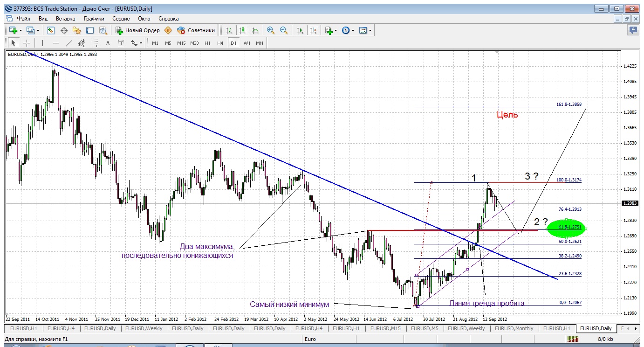Draw Fibonacci retracement tool
Screen dimensions: 644x347
pyautogui.click(x=95, y=43)
